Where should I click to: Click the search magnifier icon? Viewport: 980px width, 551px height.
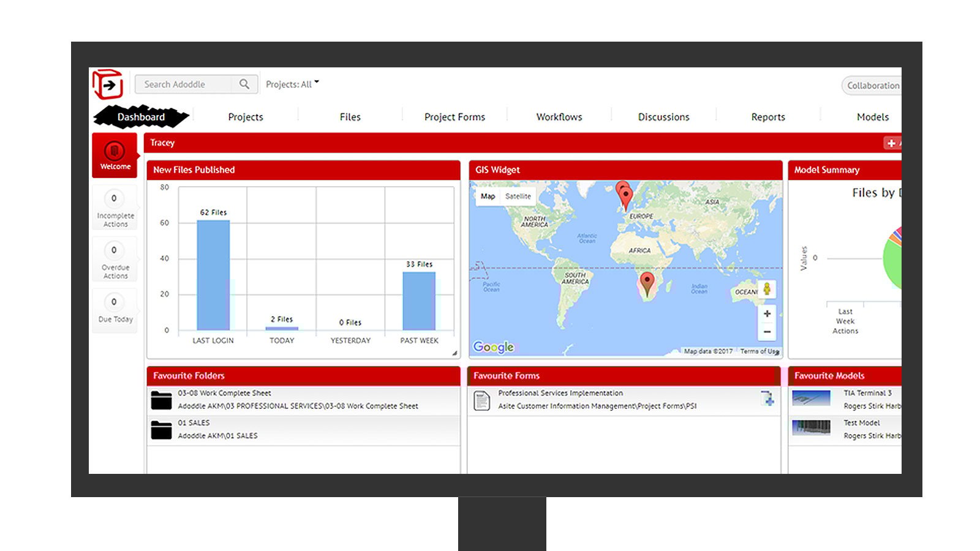244,84
